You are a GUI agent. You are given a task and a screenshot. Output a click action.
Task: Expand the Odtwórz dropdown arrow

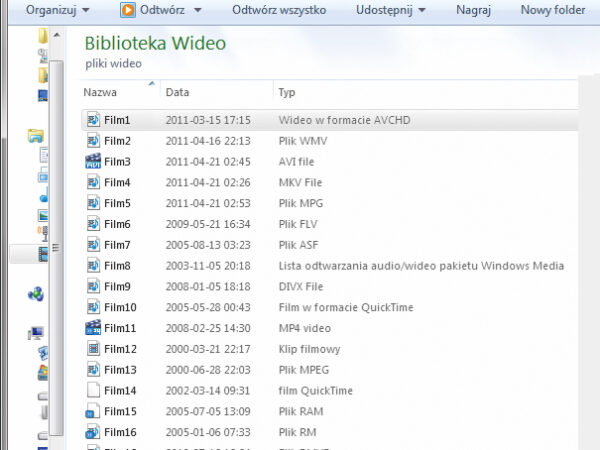198,10
